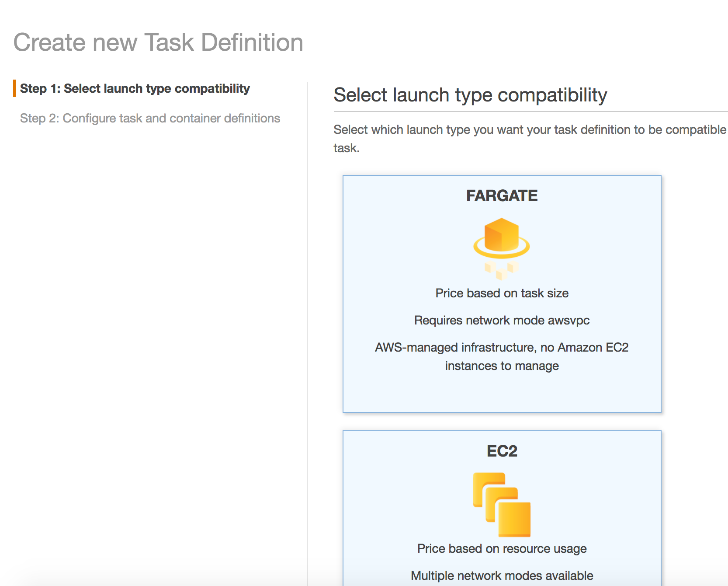Image resolution: width=728 pixels, height=586 pixels.
Task: Click the Fargate orange cube icon
Action: pyautogui.click(x=502, y=248)
